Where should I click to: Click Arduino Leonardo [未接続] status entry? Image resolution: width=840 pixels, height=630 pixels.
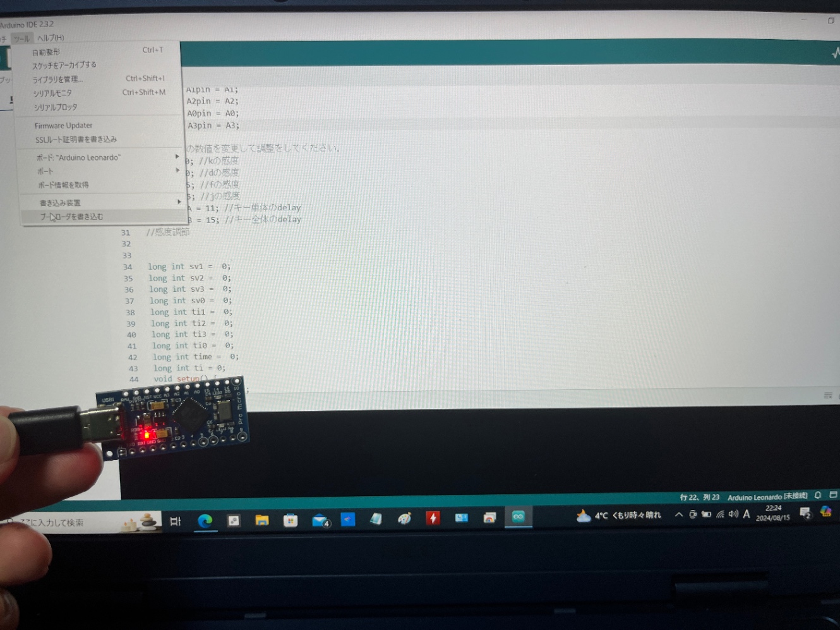coord(767,497)
